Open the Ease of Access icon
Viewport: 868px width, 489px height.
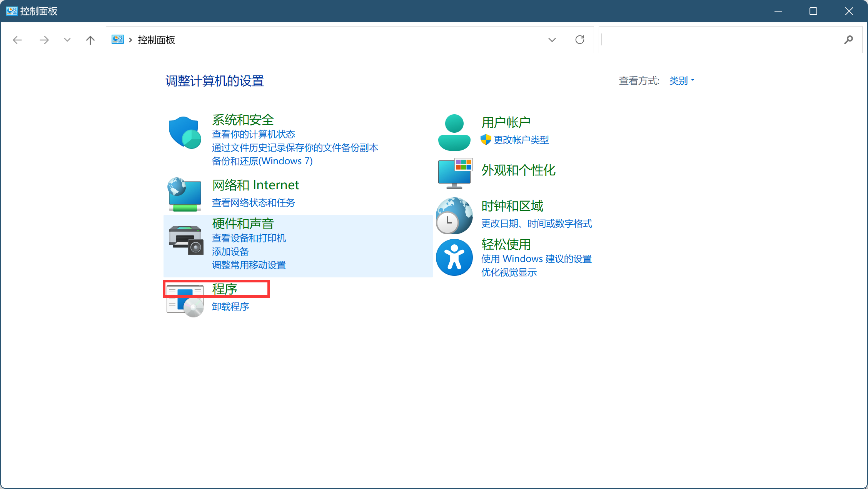tap(454, 257)
